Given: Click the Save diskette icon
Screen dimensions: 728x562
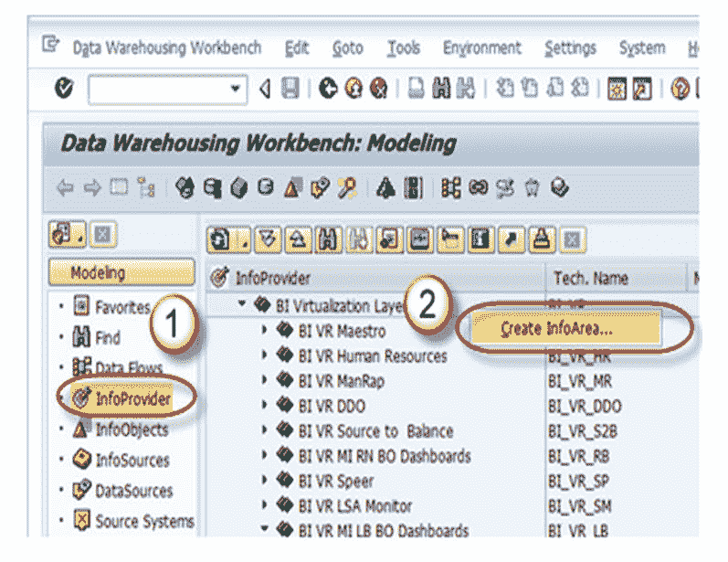Looking at the screenshot, I should (290, 88).
